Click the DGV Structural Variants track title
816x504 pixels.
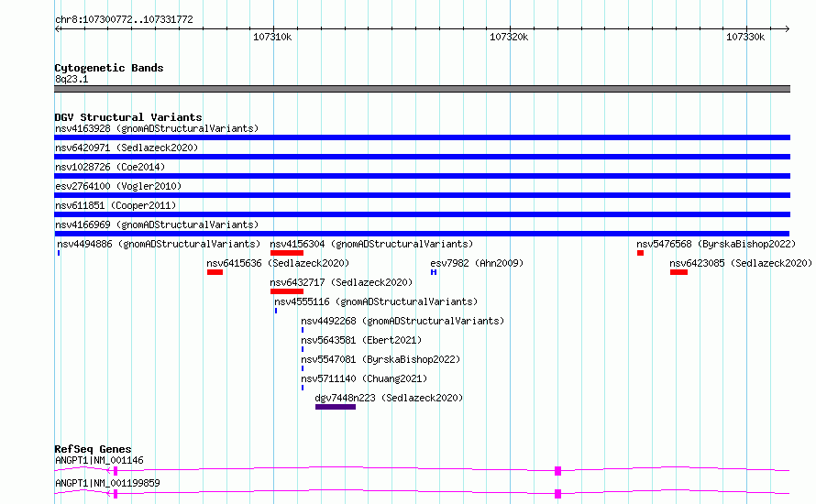(128, 117)
